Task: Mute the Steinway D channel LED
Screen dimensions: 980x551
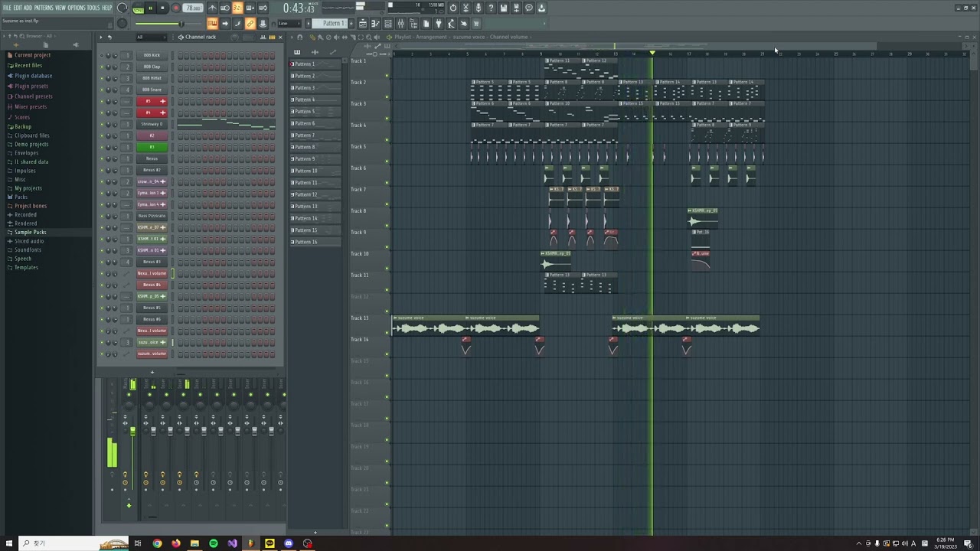Action: [102, 124]
